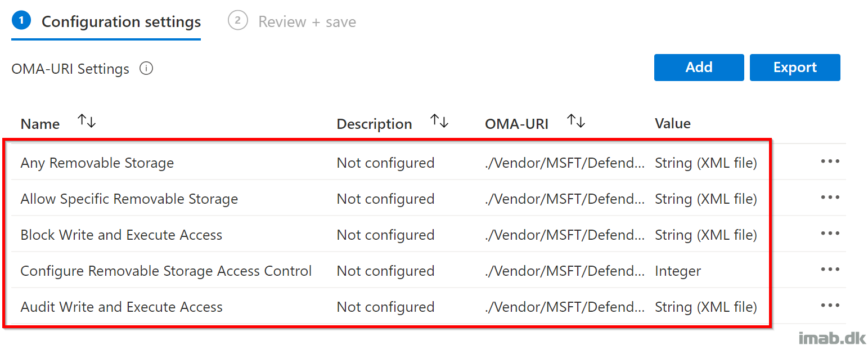Click the step 2 circle icon

(x=238, y=21)
